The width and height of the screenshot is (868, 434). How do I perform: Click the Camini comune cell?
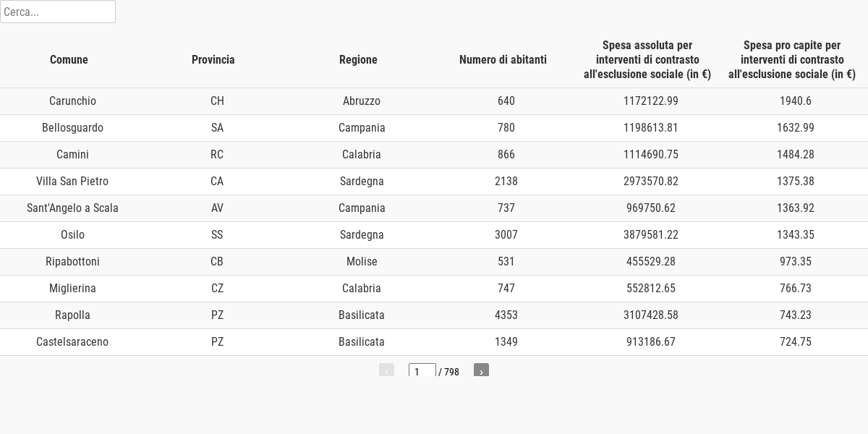[x=72, y=155]
